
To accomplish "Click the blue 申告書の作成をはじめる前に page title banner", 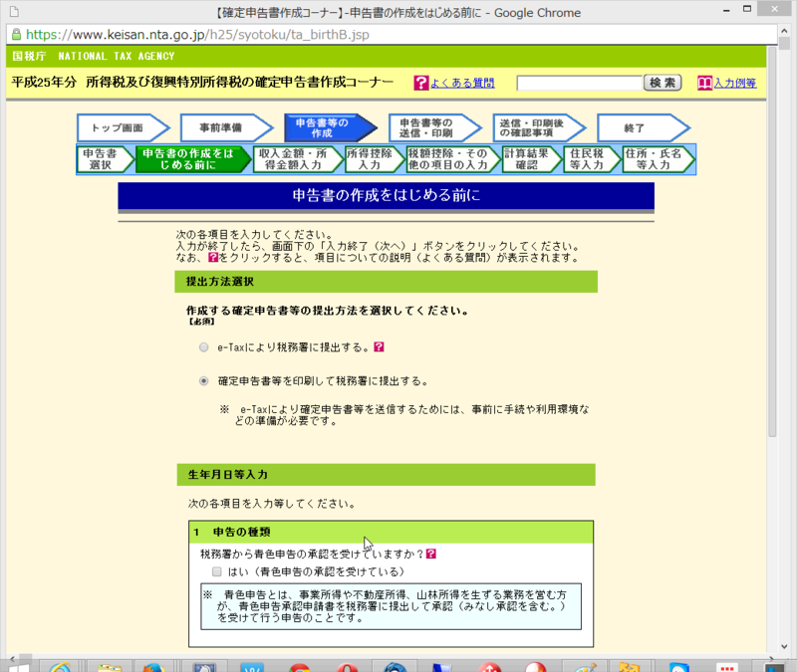I will pos(386,195).
